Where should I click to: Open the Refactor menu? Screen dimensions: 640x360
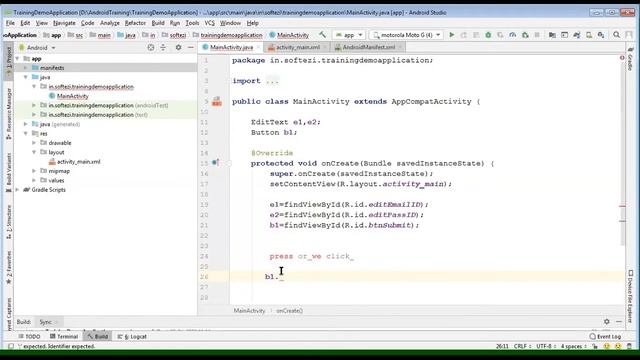[135, 23]
